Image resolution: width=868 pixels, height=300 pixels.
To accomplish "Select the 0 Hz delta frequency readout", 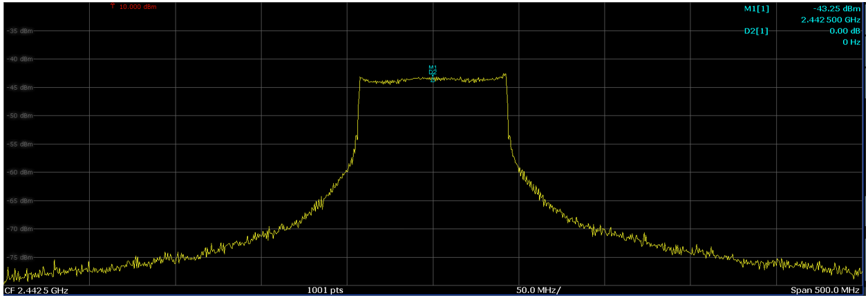I will pos(851,42).
